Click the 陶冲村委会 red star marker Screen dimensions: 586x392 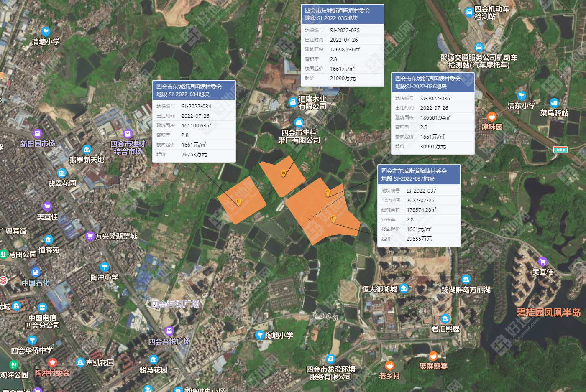tap(52, 362)
